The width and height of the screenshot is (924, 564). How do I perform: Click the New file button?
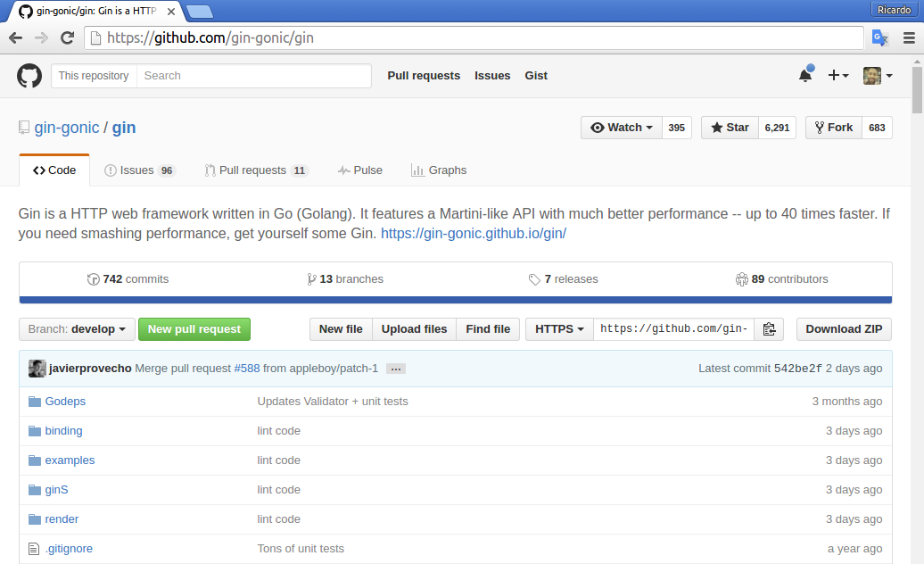(342, 329)
